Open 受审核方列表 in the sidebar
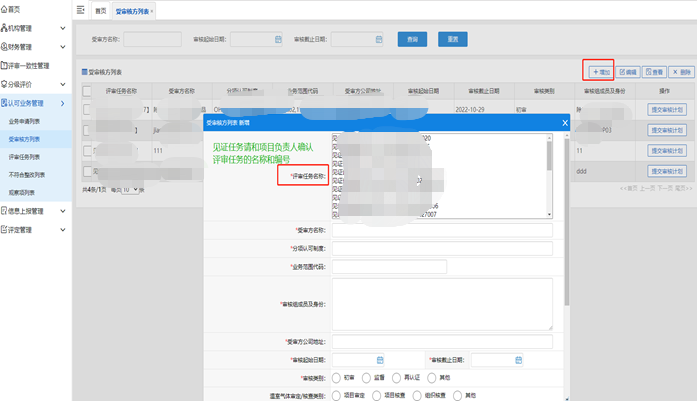 [x=24, y=139]
